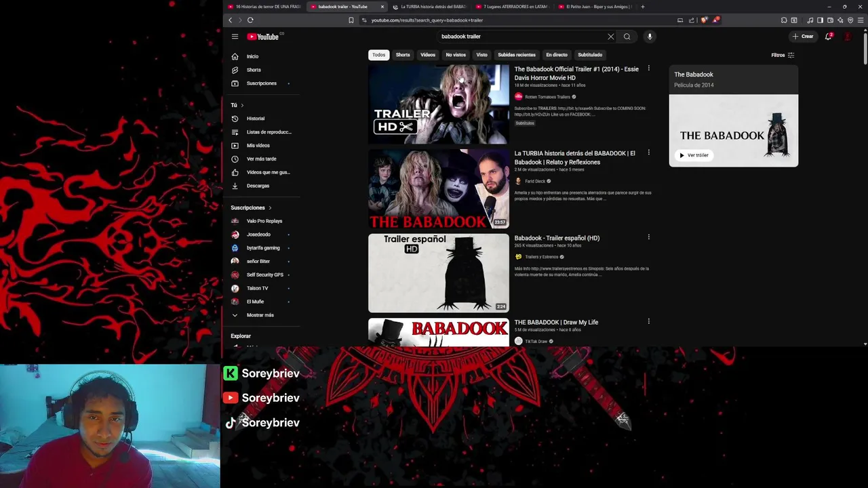Open The Babadook 2014 movie card image
868x488 pixels.
(734, 130)
